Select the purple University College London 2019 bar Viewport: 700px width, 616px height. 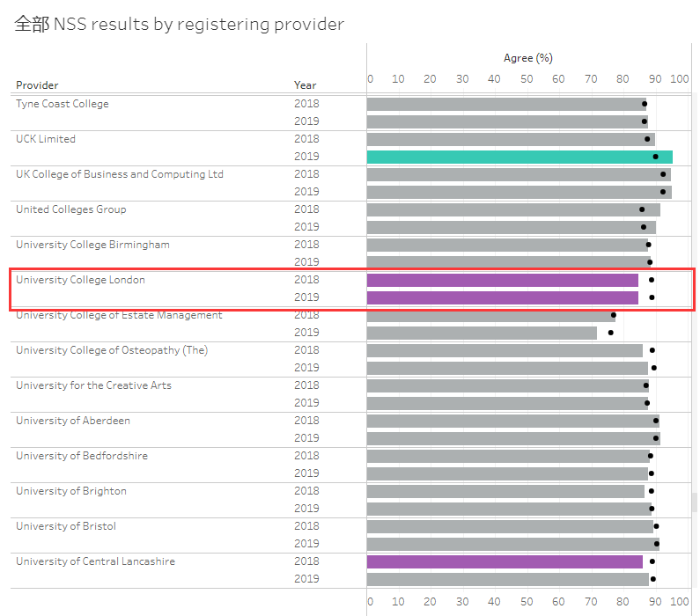(x=502, y=297)
